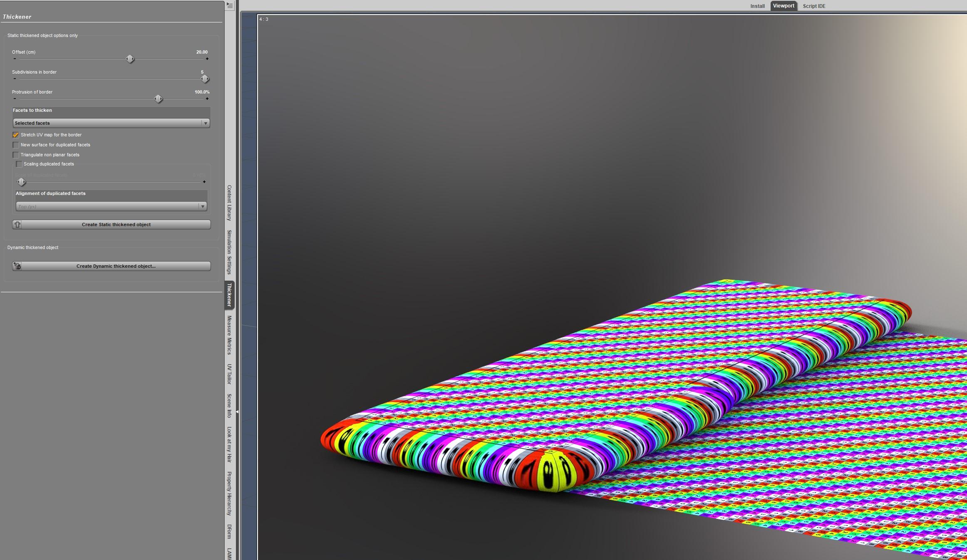Click the Offset (cm) slider handle
This screenshot has height=560, width=967.
130,59
